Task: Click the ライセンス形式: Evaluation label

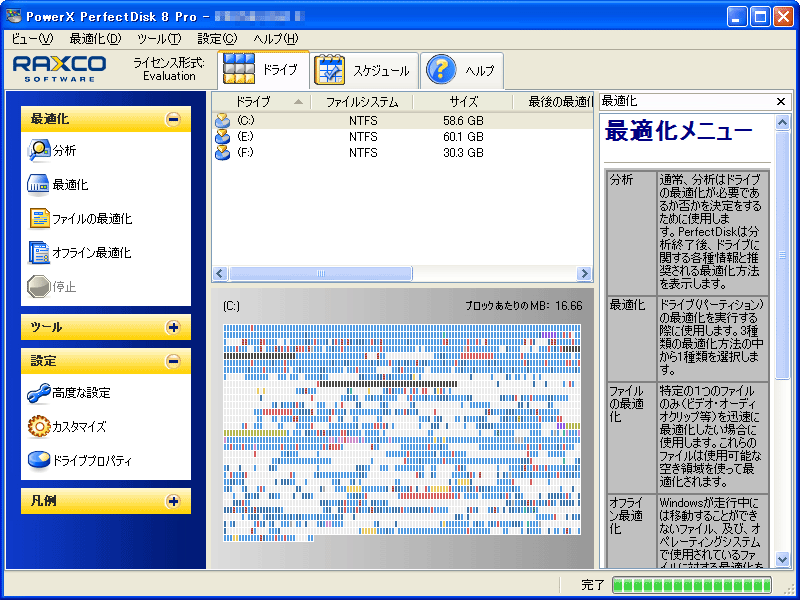Action: pos(169,69)
